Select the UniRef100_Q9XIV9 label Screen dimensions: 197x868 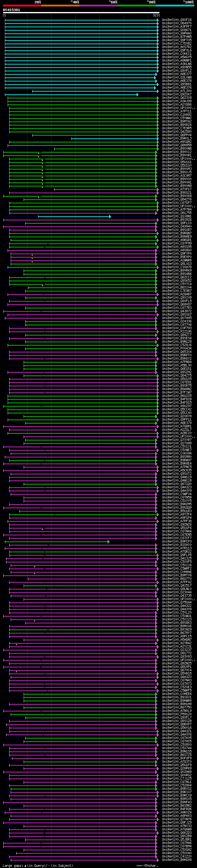pyautogui.click(x=177, y=297)
